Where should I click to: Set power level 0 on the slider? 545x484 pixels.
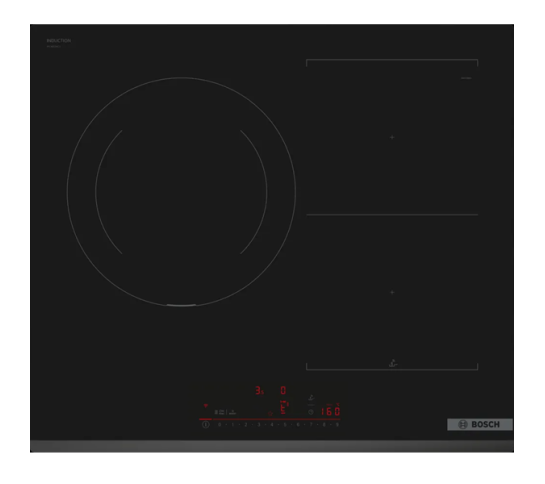point(219,425)
